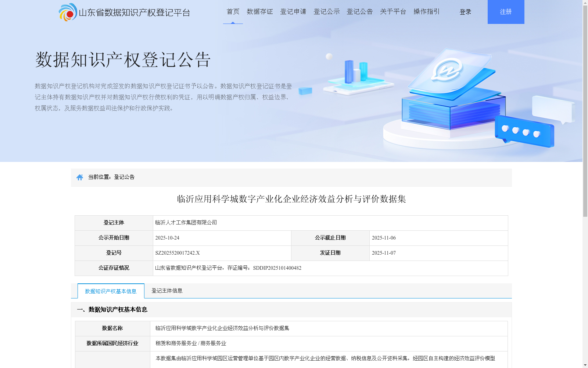This screenshot has height=368, width=588.
Task: Open the 数据存证 navigation item
Action: [259, 11]
